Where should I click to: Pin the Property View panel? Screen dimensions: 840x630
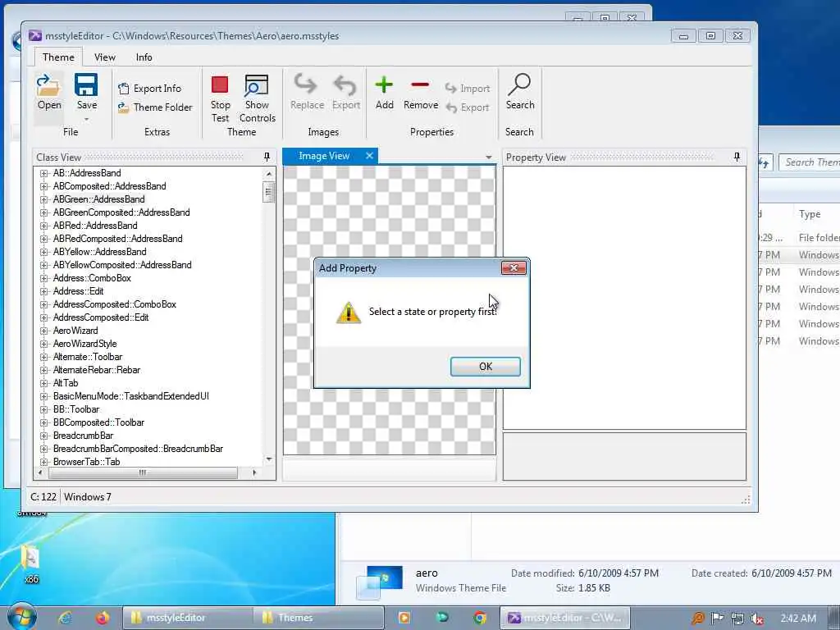[x=737, y=157]
